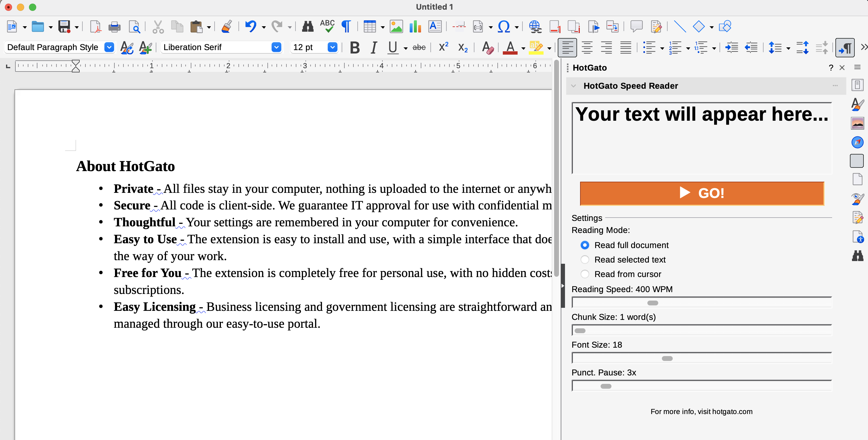Open Undo history dropdown arrow
The image size is (868, 440).
(263, 27)
